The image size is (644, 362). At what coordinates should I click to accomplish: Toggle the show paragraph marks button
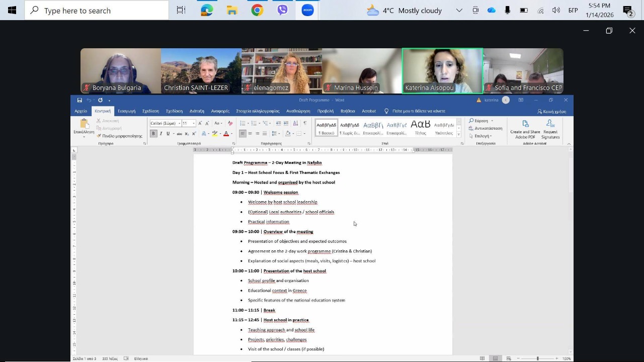305,123
